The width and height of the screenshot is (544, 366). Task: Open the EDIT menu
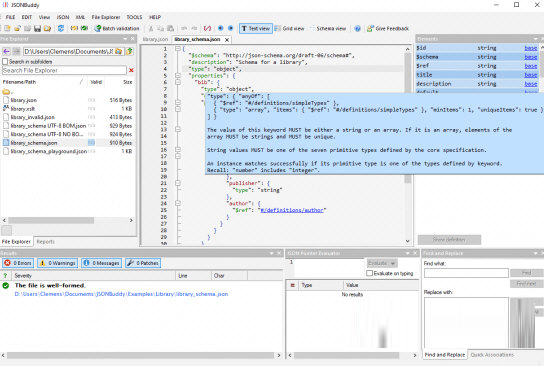[x=27, y=17]
